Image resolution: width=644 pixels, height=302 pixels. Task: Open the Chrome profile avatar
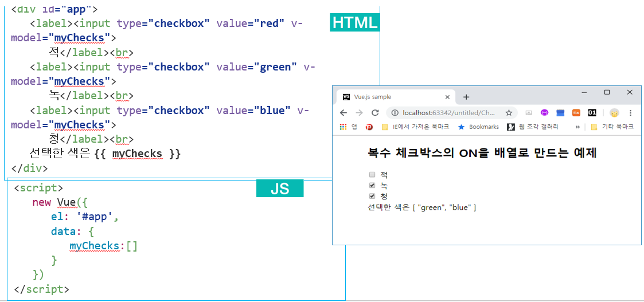coord(614,113)
